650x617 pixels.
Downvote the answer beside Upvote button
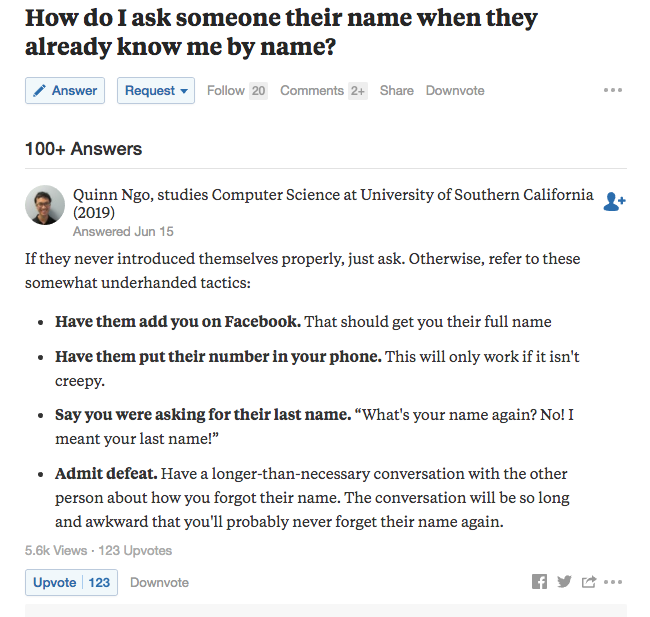point(160,582)
